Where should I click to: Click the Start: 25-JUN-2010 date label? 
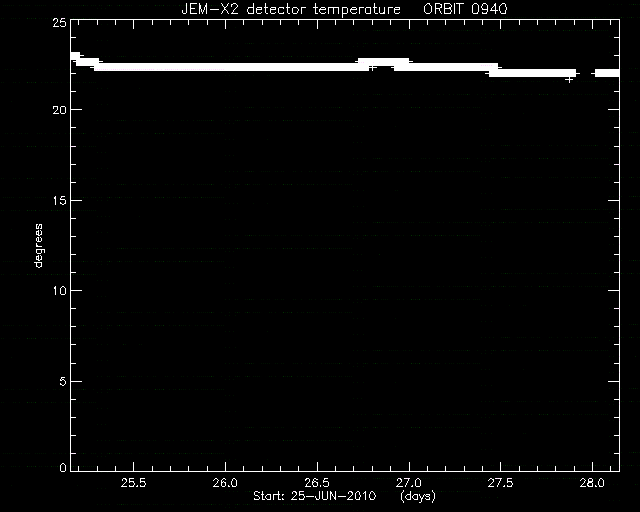314,496
